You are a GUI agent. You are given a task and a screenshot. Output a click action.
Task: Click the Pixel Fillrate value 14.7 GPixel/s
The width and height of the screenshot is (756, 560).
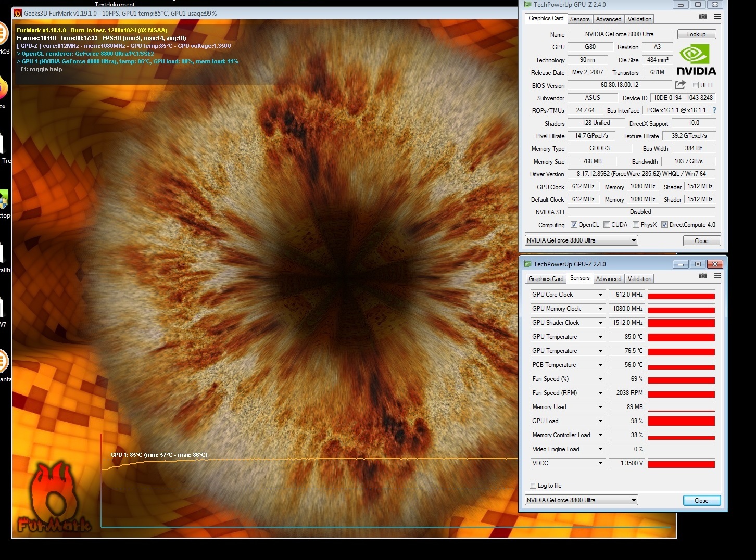tap(591, 136)
